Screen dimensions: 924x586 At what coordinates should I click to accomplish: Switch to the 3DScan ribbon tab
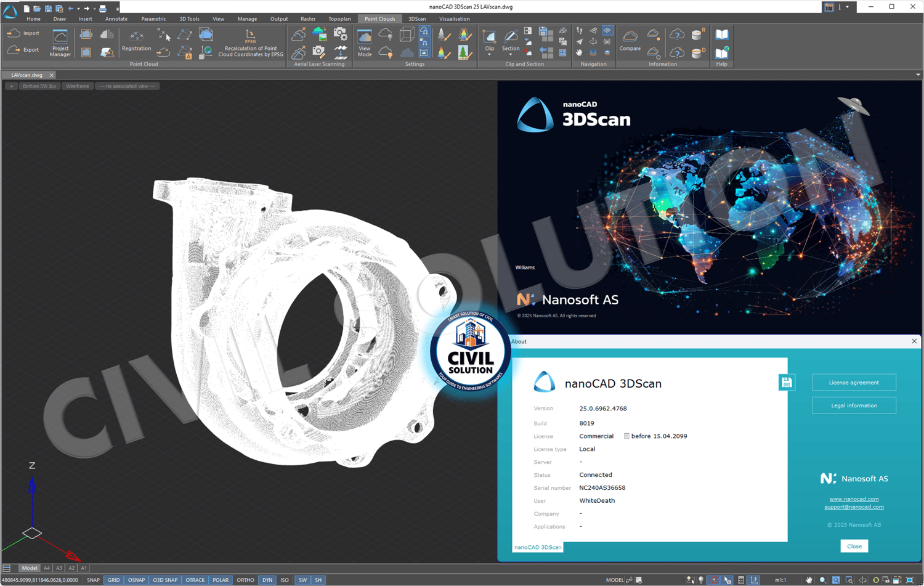417,19
